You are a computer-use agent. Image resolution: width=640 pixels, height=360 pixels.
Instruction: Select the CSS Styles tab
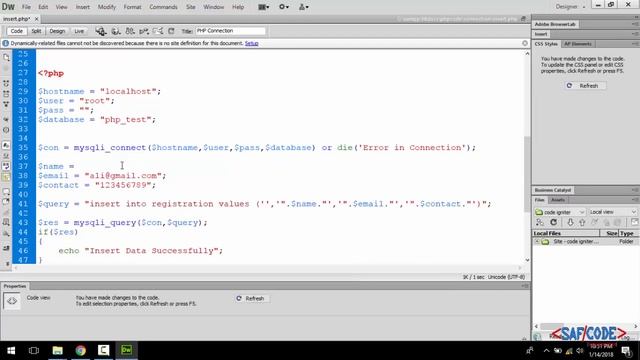click(546, 44)
